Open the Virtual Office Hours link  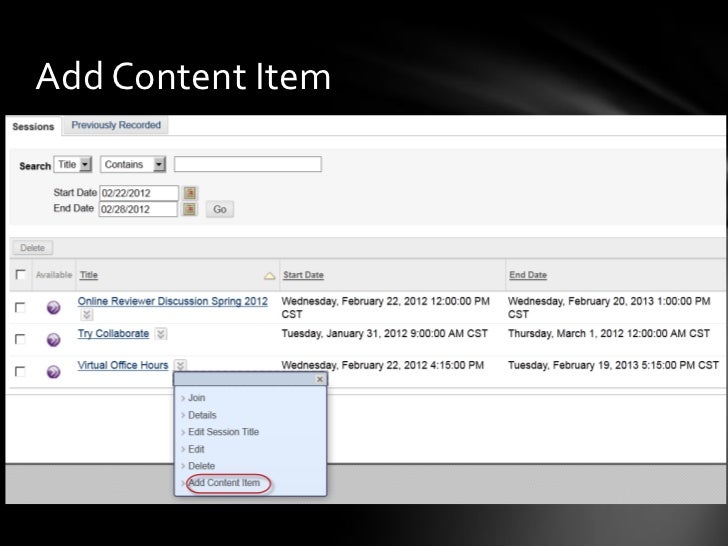(123, 365)
